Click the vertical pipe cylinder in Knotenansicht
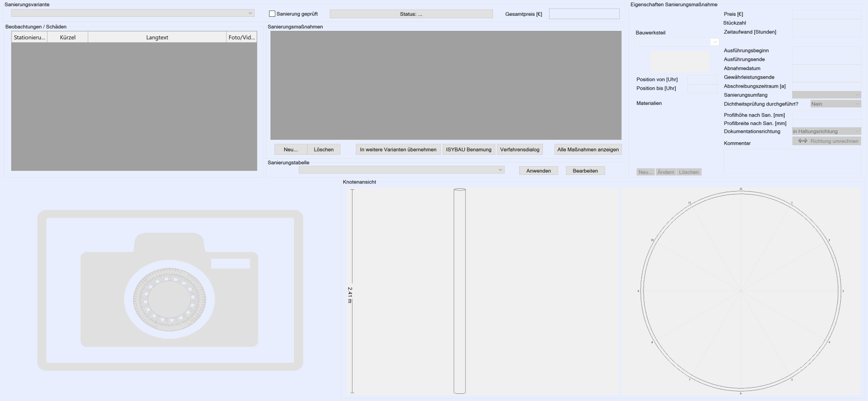 pos(459,291)
